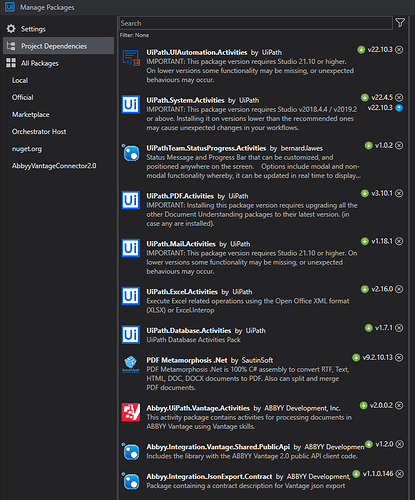Uninstall UiPathTeam.StatusProgress.Activities with its X icon
Image resolution: width=415 pixels, height=500 pixels.
(x=399, y=145)
